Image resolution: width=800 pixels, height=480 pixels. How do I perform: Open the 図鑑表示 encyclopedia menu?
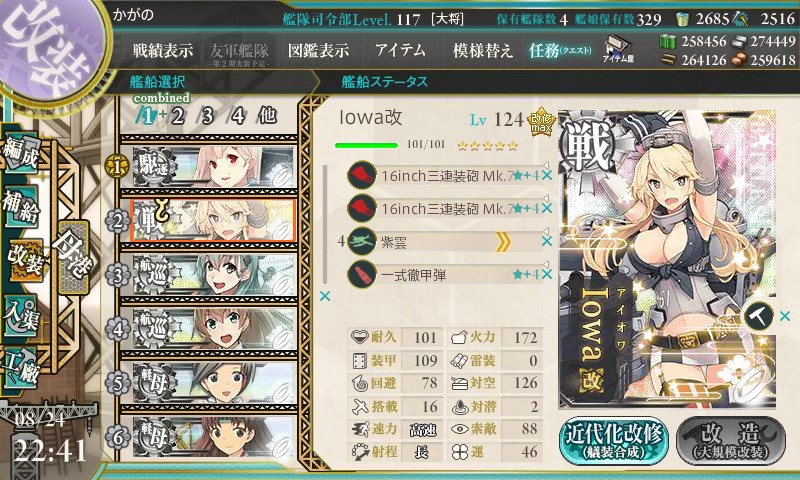coord(318,50)
